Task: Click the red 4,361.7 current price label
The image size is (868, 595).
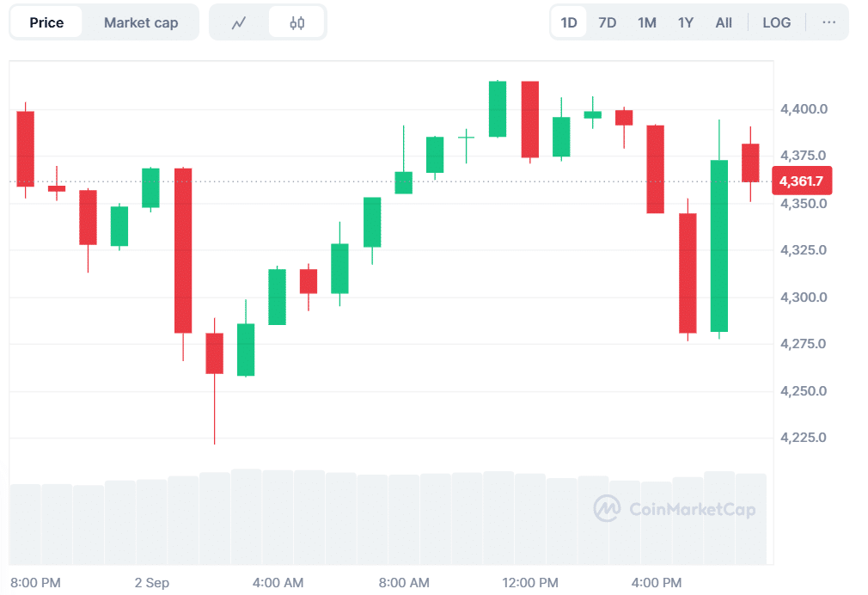Action: pos(802,181)
